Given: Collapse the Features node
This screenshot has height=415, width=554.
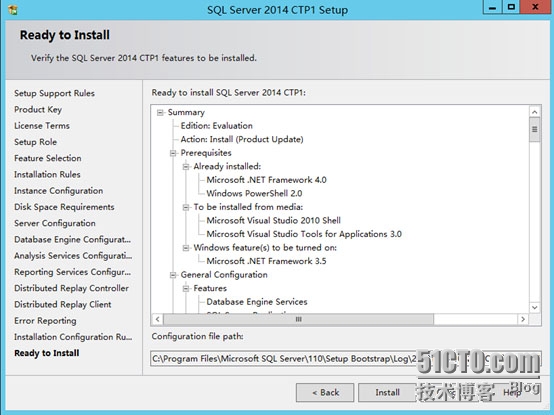Looking at the screenshot, I should point(186,289).
